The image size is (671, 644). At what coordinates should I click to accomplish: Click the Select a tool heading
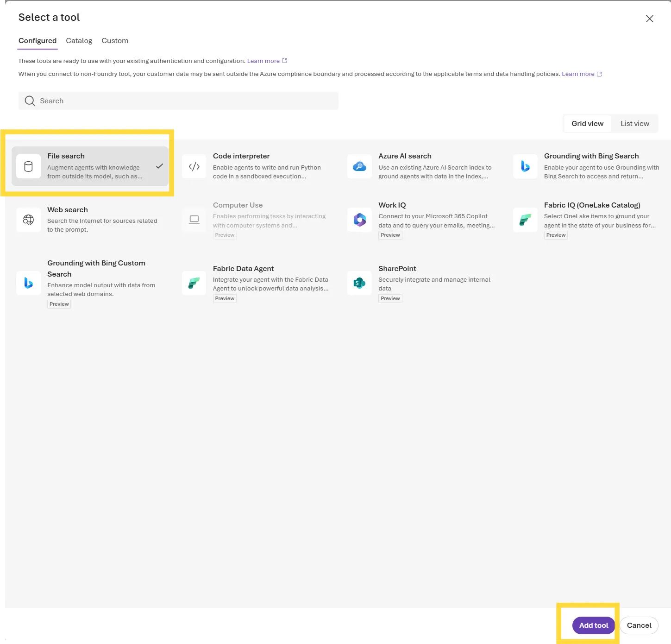(49, 18)
